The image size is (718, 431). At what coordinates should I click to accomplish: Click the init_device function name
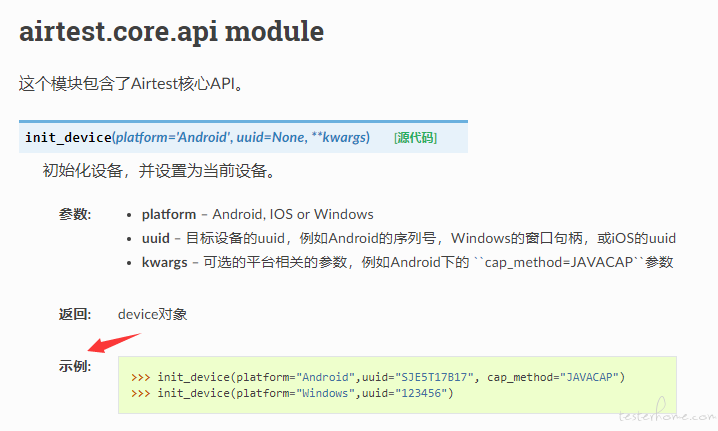[68, 137]
